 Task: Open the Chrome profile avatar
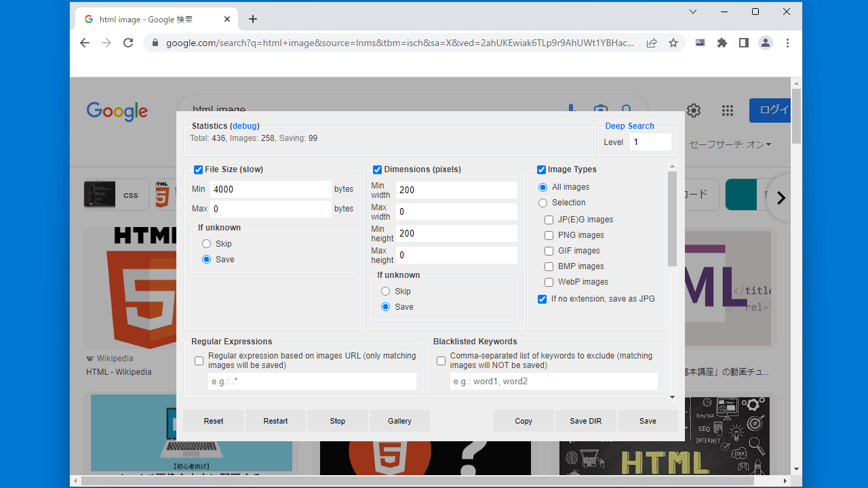766,43
